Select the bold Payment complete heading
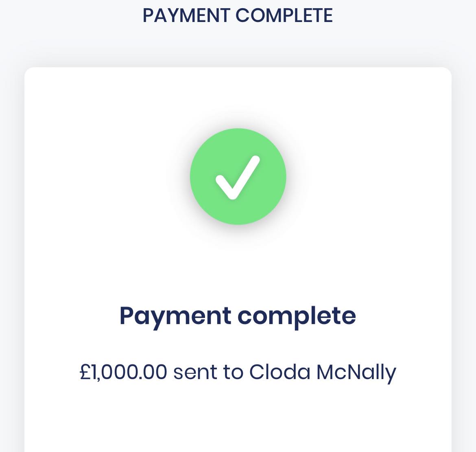 [238, 316]
